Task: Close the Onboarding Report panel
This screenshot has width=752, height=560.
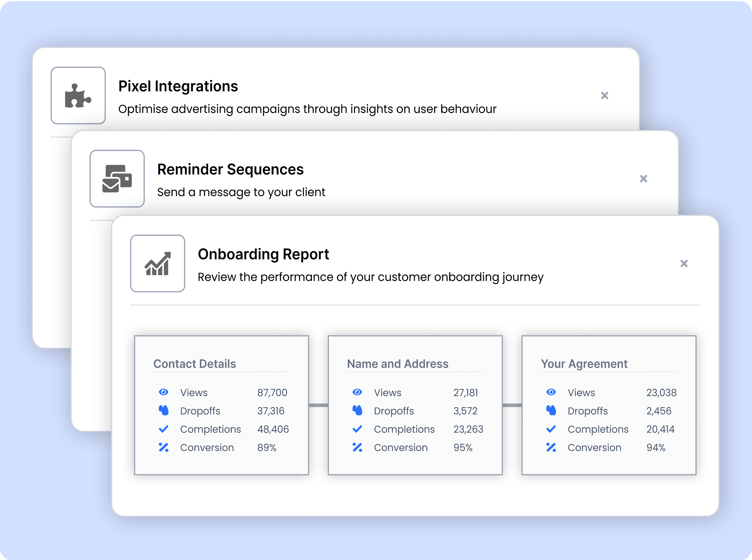Action: click(684, 263)
